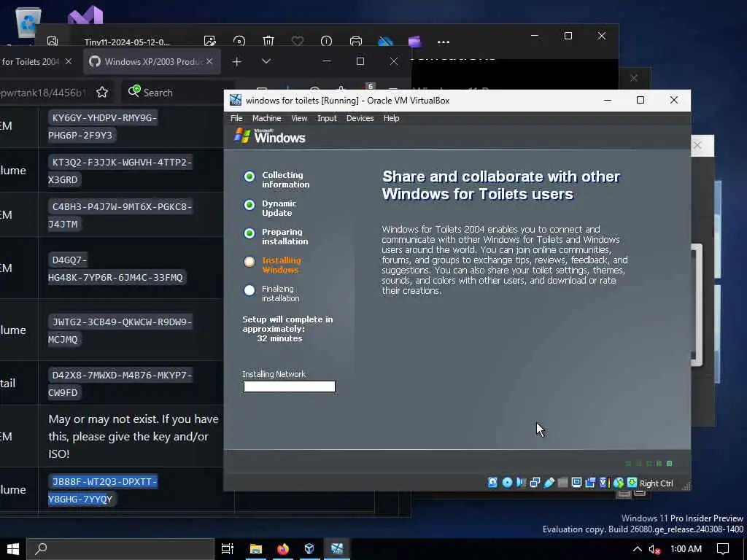Image resolution: width=747 pixels, height=560 pixels.
Task: Click the 'Collecting information' step label
Action: click(x=285, y=179)
